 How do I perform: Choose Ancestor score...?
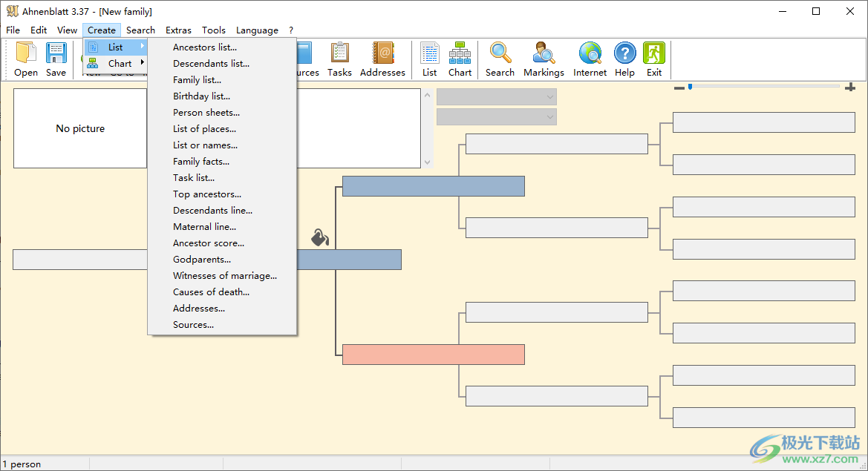click(209, 243)
